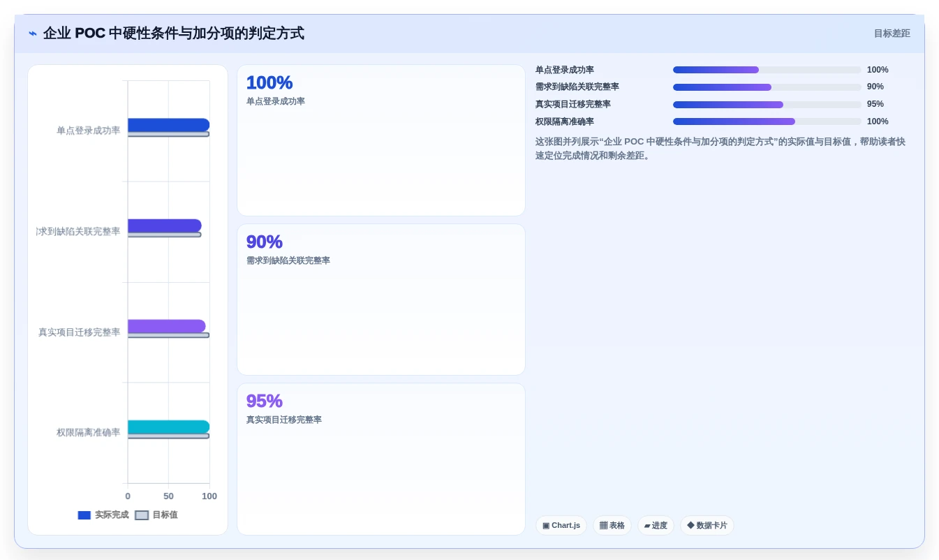939x560 pixels.
Task: Open the 90% 需求到缺陷关联完整率 data card
Action: click(x=381, y=300)
